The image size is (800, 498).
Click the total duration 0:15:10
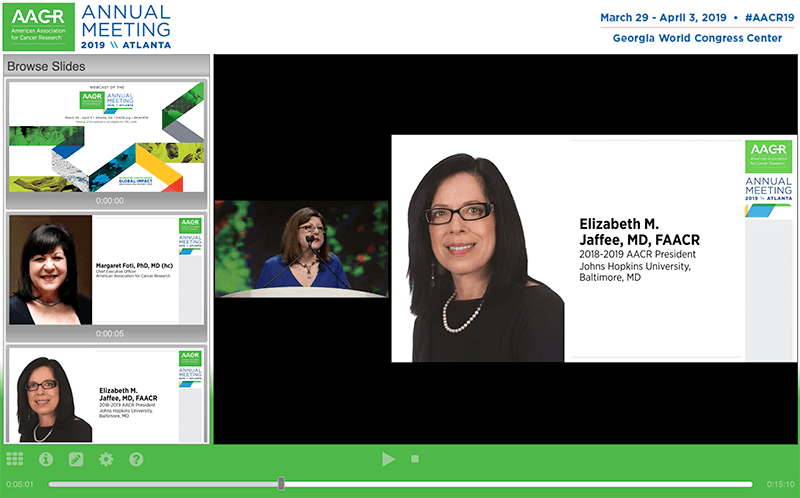(x=781, y=484)
